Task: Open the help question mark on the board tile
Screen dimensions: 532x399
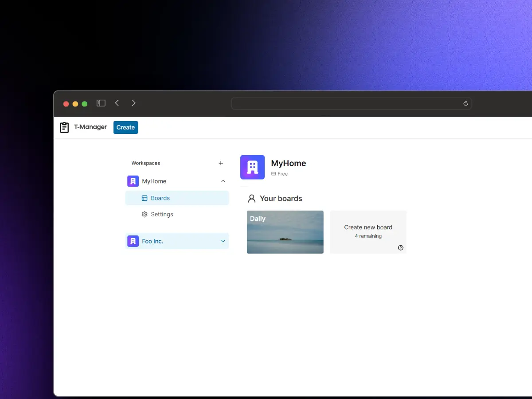Action: coord(400,248)
